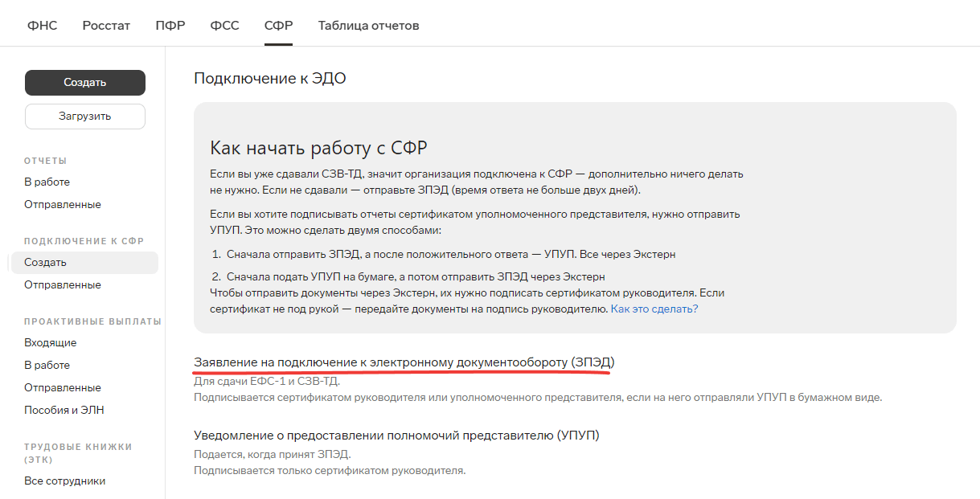Open Отправленные under Подключение к СФР
Image resolution: width=980 pixels, height=499 pixels.
pos(63,285)
